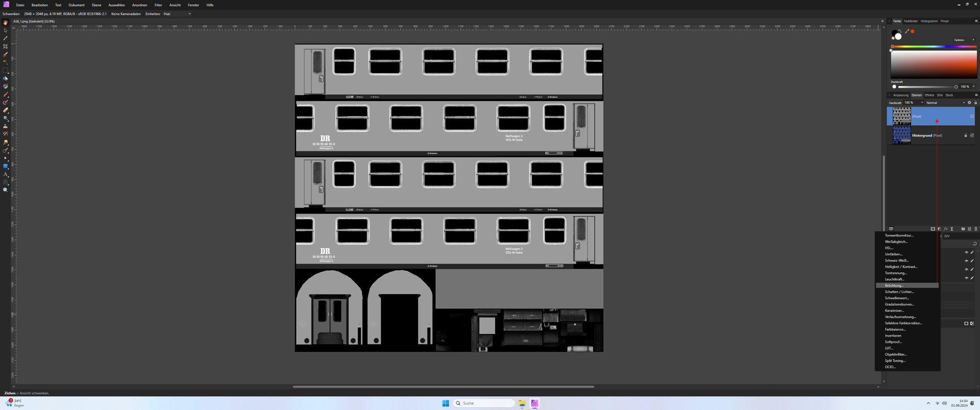Select the Crop tool in the toolbar

pos(6,46)
